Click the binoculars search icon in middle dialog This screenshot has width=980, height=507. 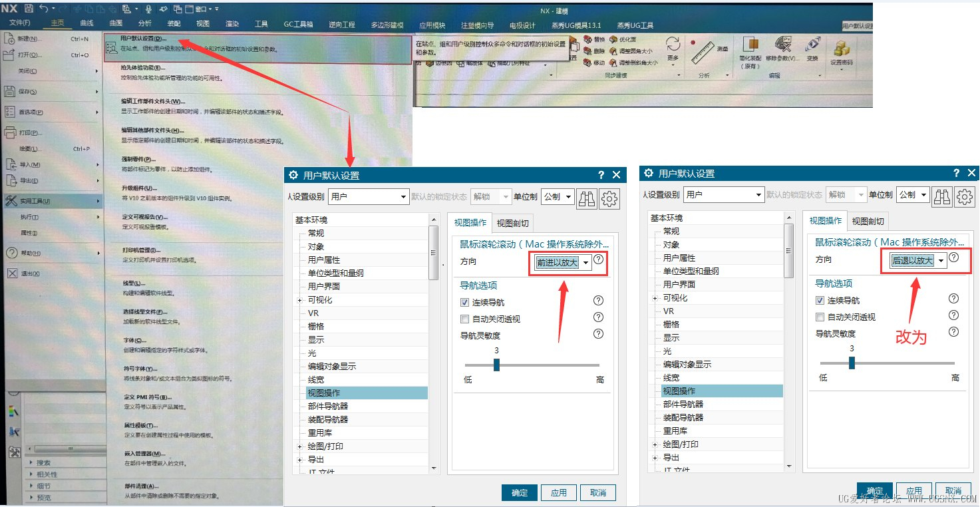[587, 198]
